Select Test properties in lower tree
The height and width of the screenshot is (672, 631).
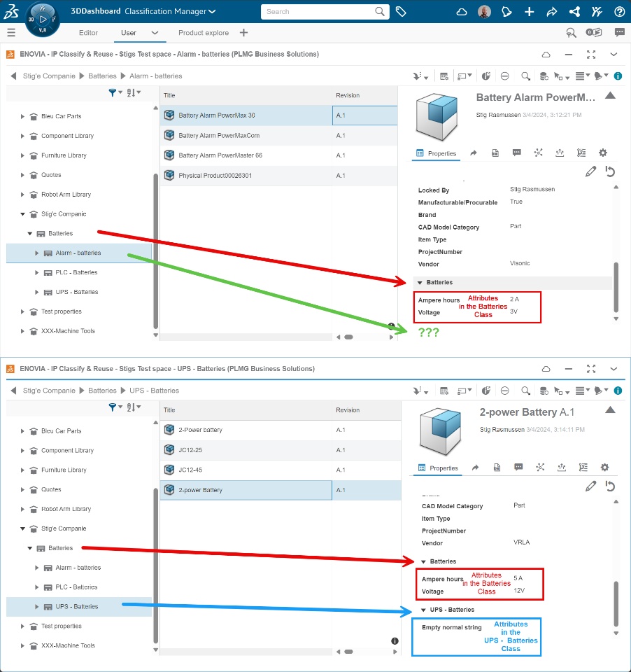[62, 626]
